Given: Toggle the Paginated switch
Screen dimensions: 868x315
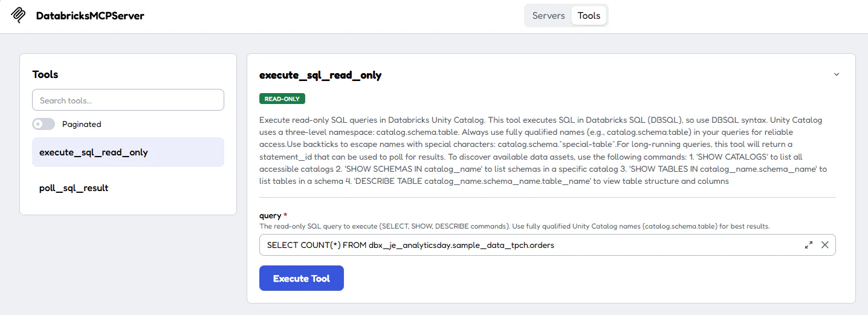Looking at the screenshot, I should (44, 124).
